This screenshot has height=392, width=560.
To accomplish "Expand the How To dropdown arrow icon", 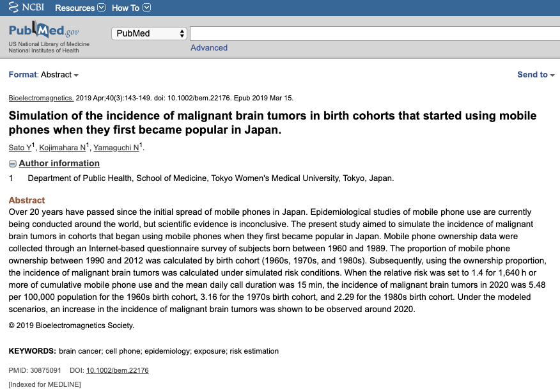I will point(147,8).
